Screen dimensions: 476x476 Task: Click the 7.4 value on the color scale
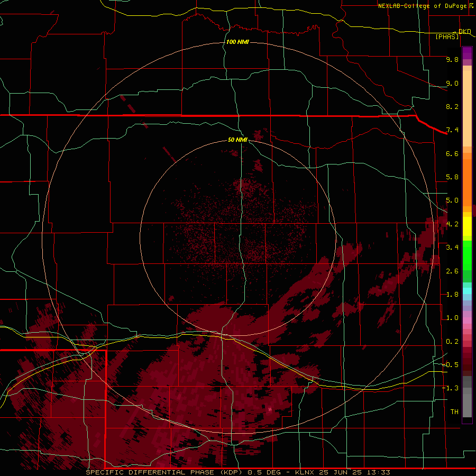pos(452,130)
